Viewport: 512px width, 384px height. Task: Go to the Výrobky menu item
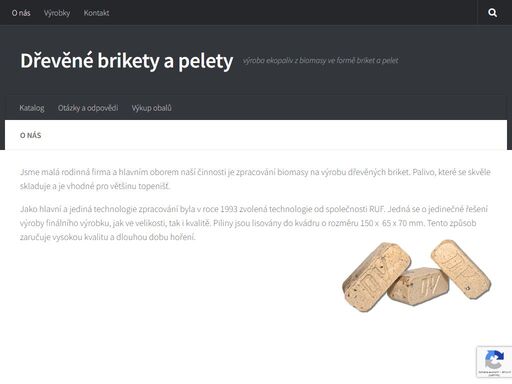57,13
